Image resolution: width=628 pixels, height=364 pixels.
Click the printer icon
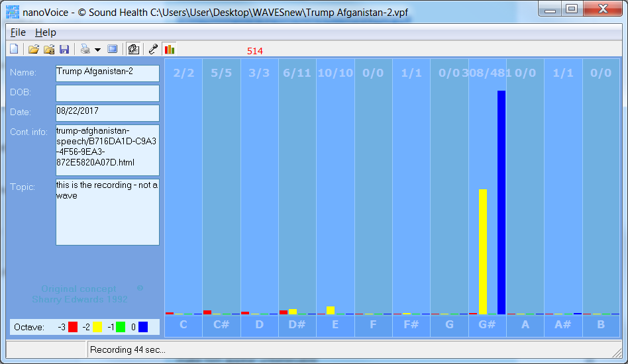pyautogui.click(x=85, y=49)
